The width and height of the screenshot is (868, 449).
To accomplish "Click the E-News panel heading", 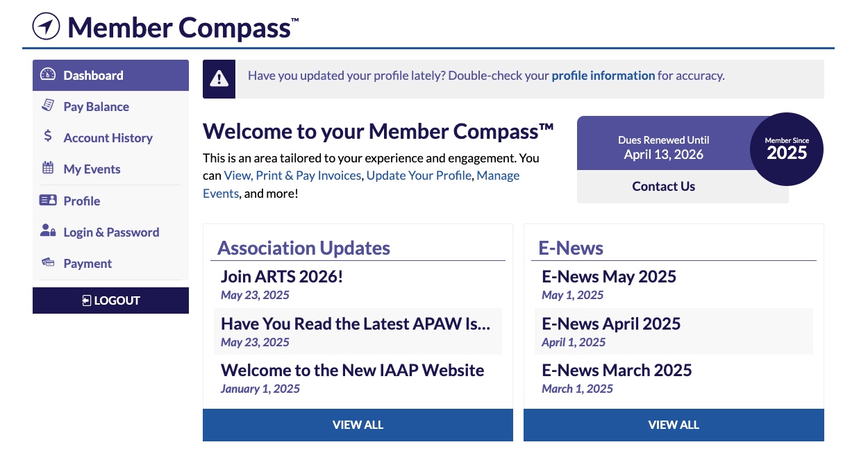I will [571, 248].
